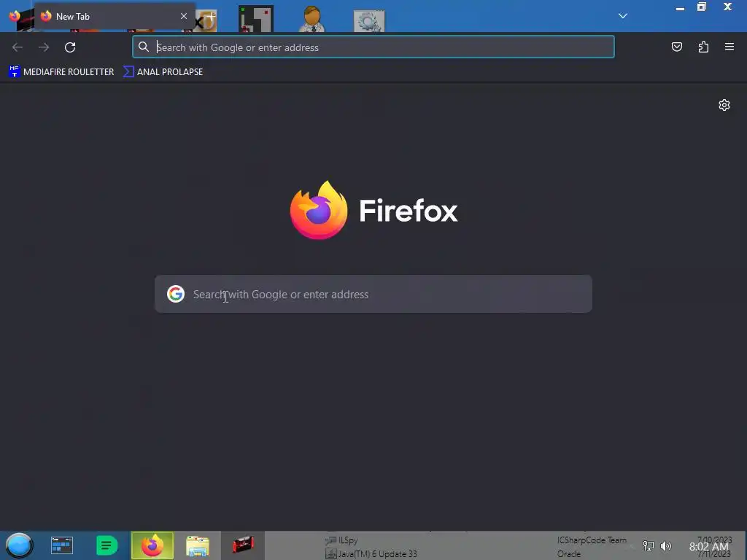
Task: Open the Firefox hamburger application menu
Action: pyautogui.click(x=729, y=47)
